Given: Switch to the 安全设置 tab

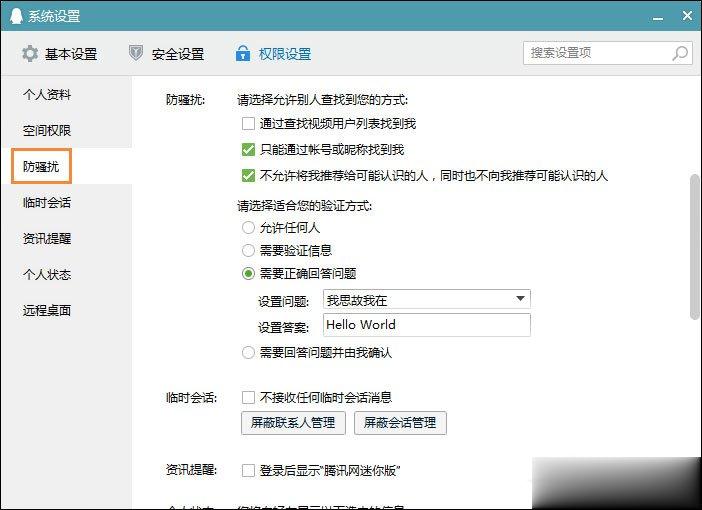Looking at the screenshot, I should click(x=166, y=54).
